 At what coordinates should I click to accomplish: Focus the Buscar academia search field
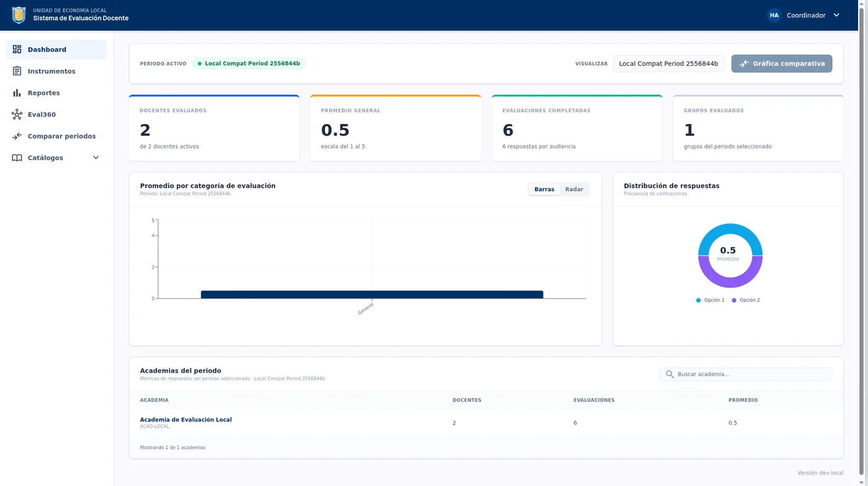745,374
